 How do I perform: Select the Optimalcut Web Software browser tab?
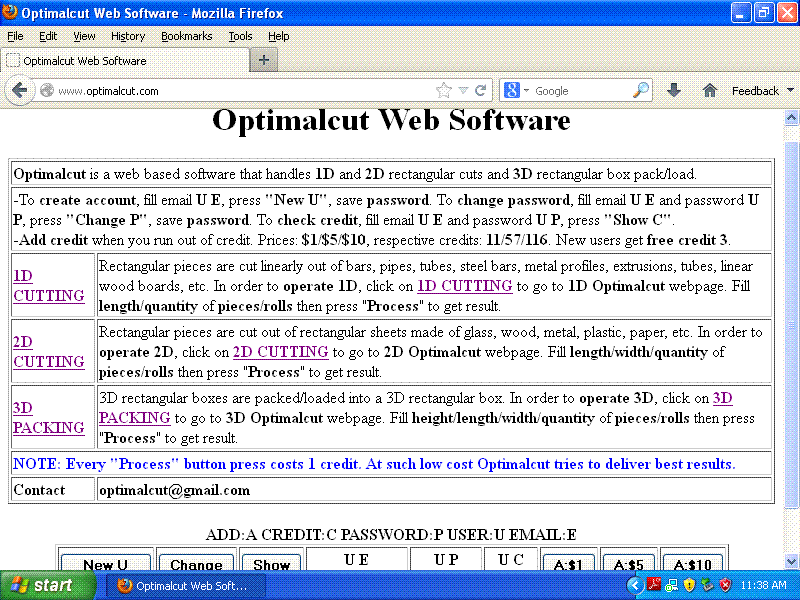124,60
